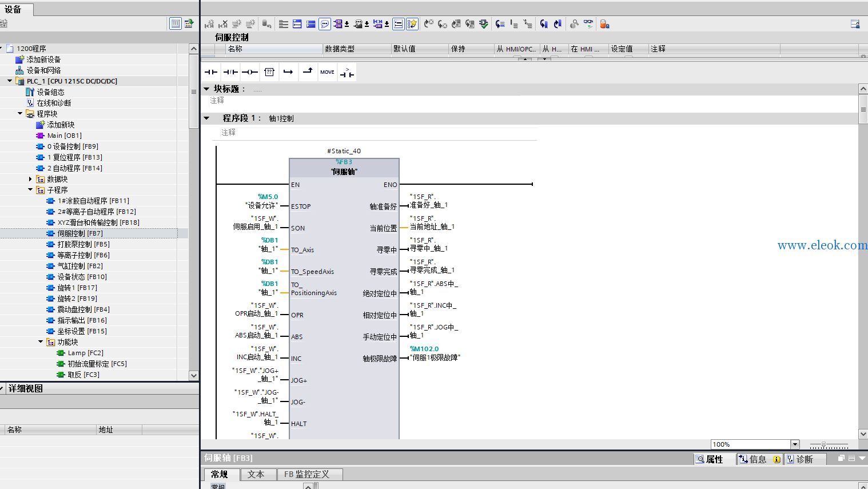Collapse the 程序块 folder

point(20,114)
